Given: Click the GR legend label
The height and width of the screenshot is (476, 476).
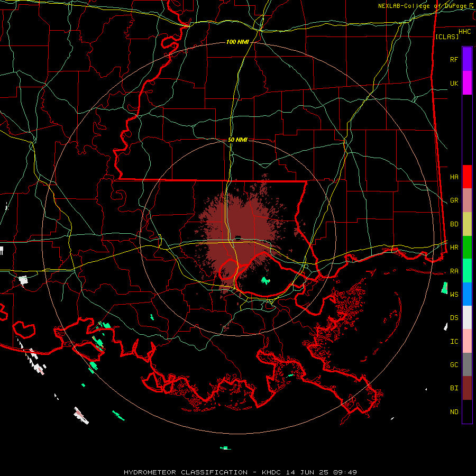Looking at the screenshot, I should click(x=454, y=200).
